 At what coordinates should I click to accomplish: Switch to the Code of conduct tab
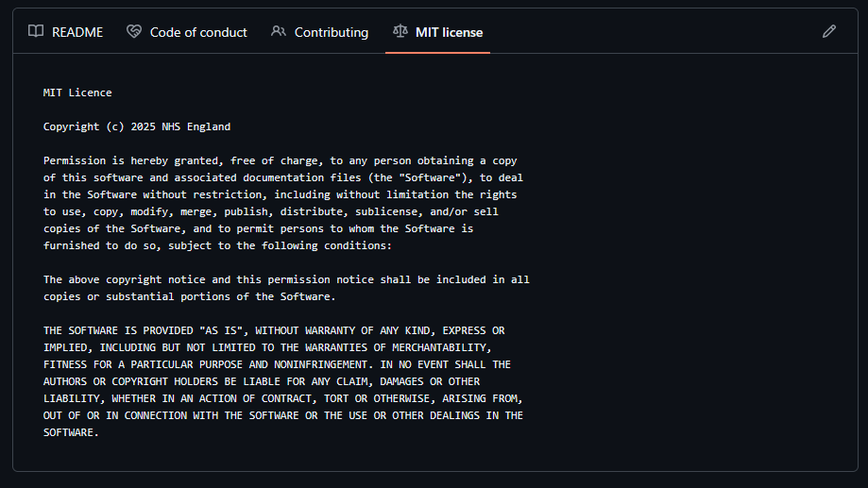point(198,32)
